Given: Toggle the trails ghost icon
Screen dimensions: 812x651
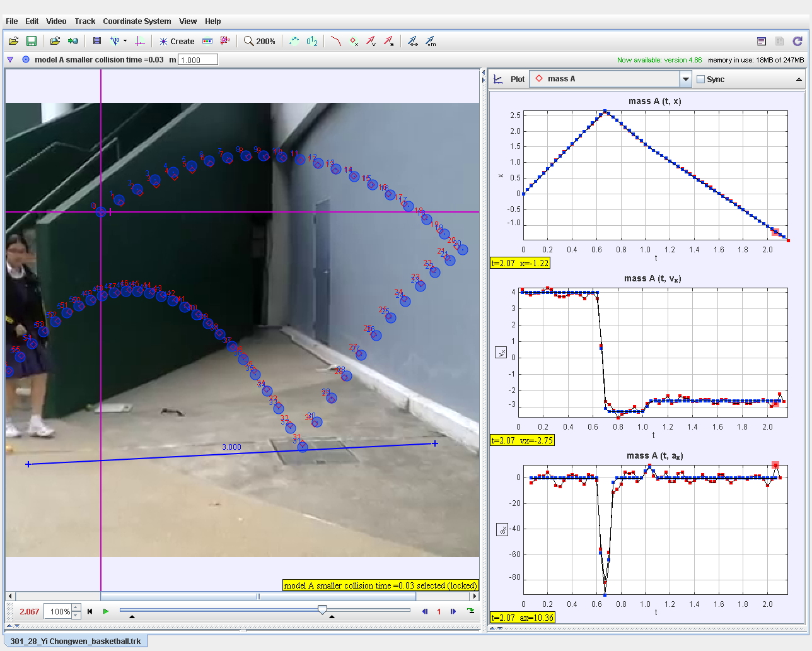Looking at the screenshot, I should (x=294, y=41).
